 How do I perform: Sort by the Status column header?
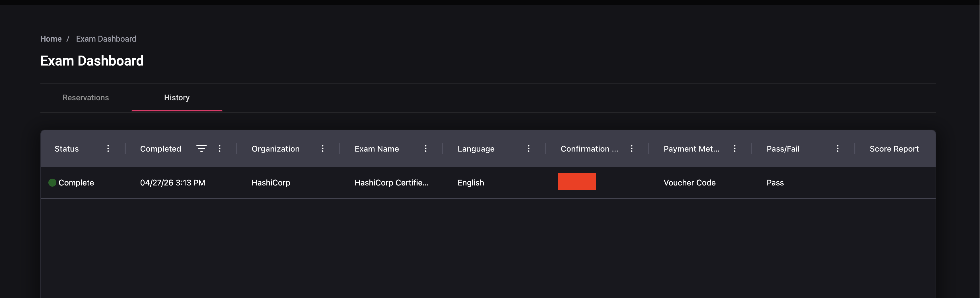pyautogui.click(x=67, y=149)
